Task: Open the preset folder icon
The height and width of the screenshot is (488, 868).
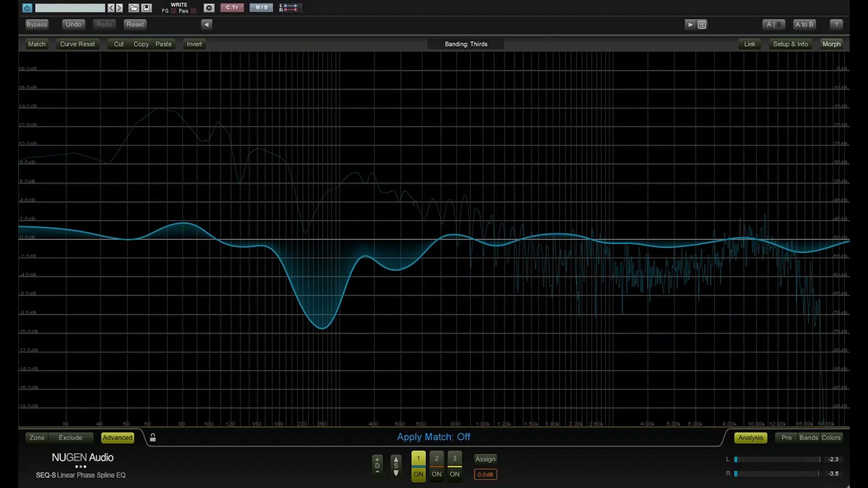Action: pos(134,8)
